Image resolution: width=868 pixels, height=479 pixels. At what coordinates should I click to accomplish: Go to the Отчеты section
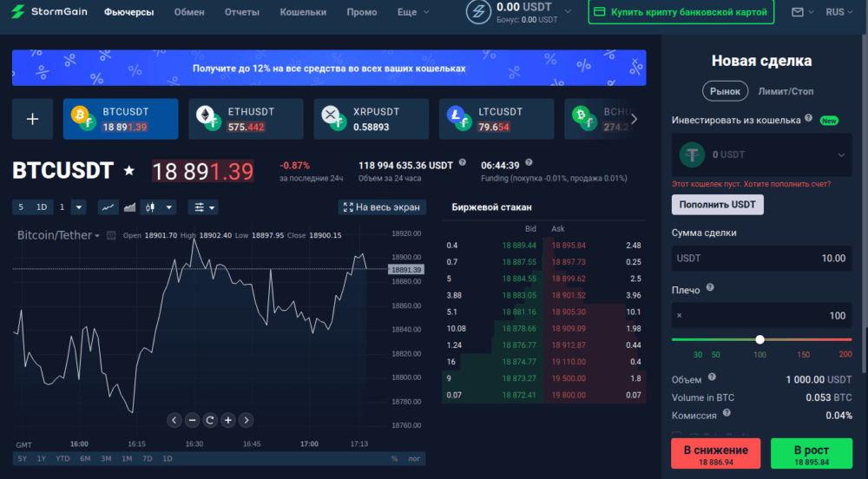(242, 13)
